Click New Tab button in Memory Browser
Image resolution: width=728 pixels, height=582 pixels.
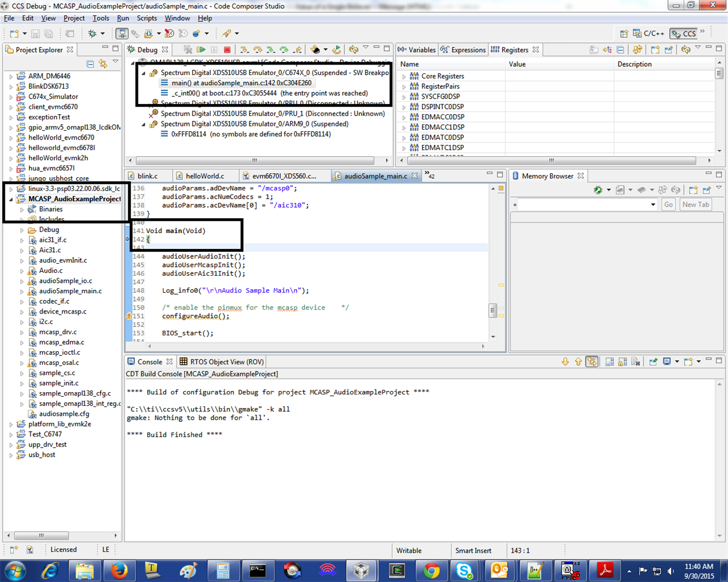tap(695, 205)
